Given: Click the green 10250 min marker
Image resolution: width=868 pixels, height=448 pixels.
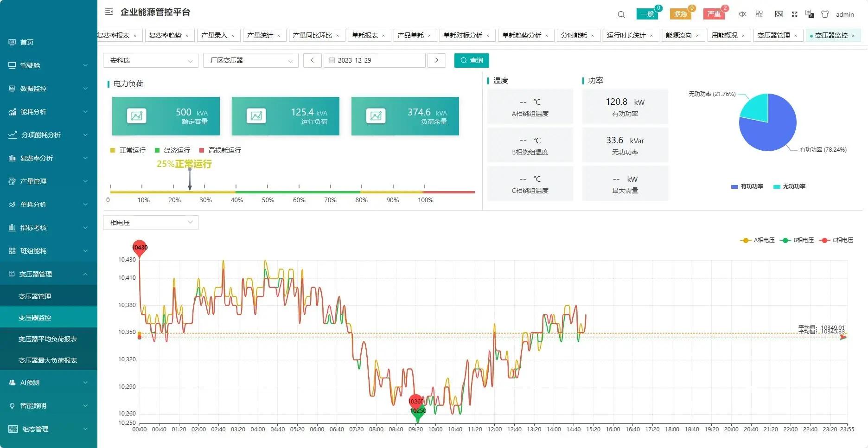Looking at the screenshot, I should 418,412.
